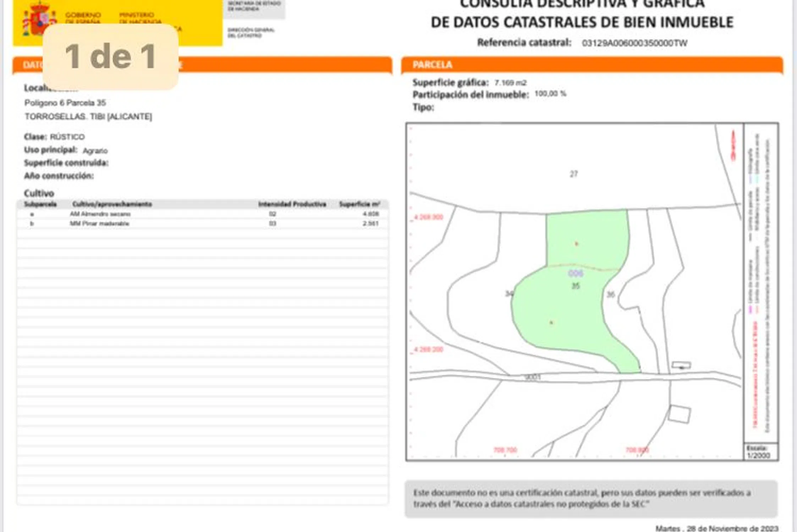Screen dimensions: 797x532
Task: Click 'Cultivo/aprovechamiento' column header
Action: [x=112, y=204]
